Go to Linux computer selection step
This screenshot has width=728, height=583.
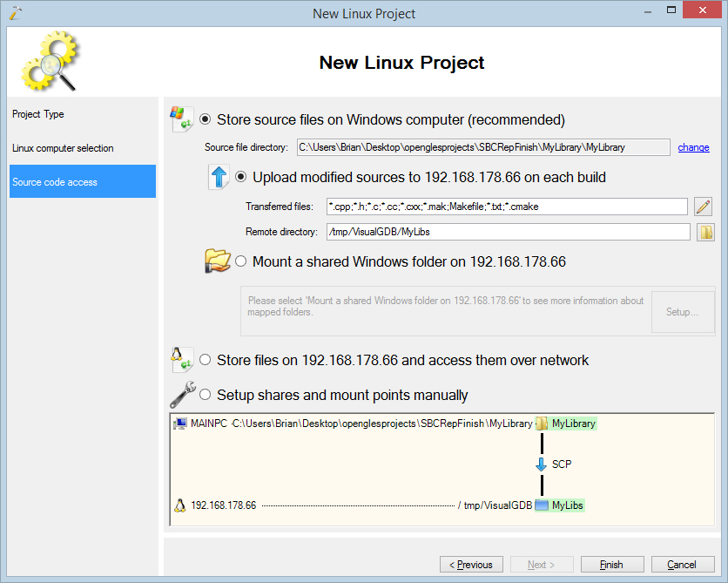(x=83, y=148)
